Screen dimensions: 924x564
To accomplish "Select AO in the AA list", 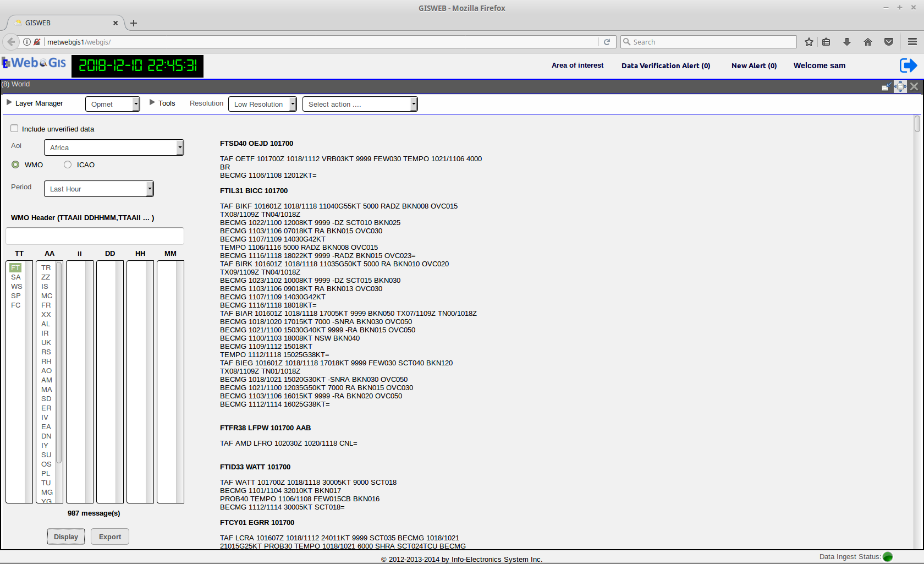I will tap(46, 370).
